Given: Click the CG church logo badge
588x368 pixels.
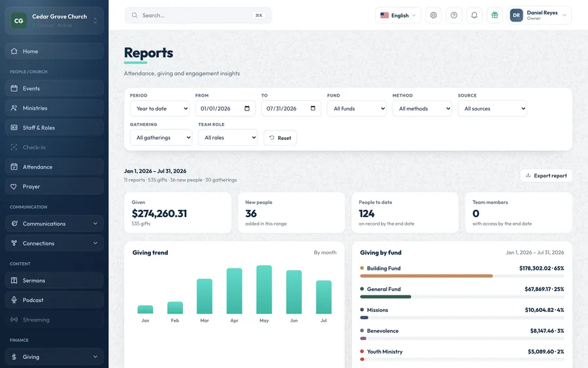Looking at the screenshot, I should [19, 21].
